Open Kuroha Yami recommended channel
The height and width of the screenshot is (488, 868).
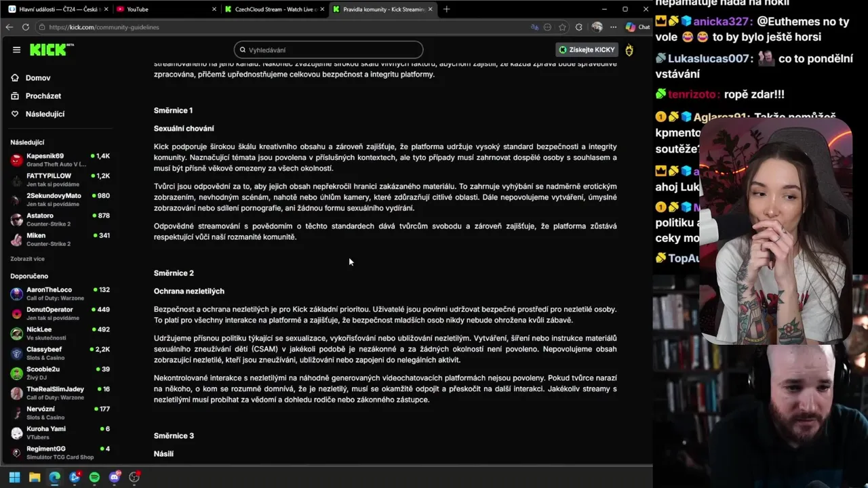click(60, 432)
